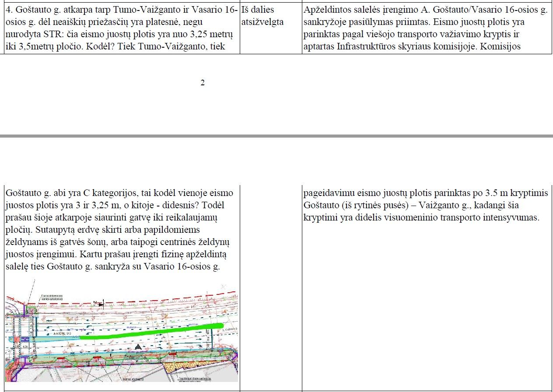Click the "Iš dalies atsižvelgta" status text
The height and width of the screenshot is (392, 553).
[262, 16]
